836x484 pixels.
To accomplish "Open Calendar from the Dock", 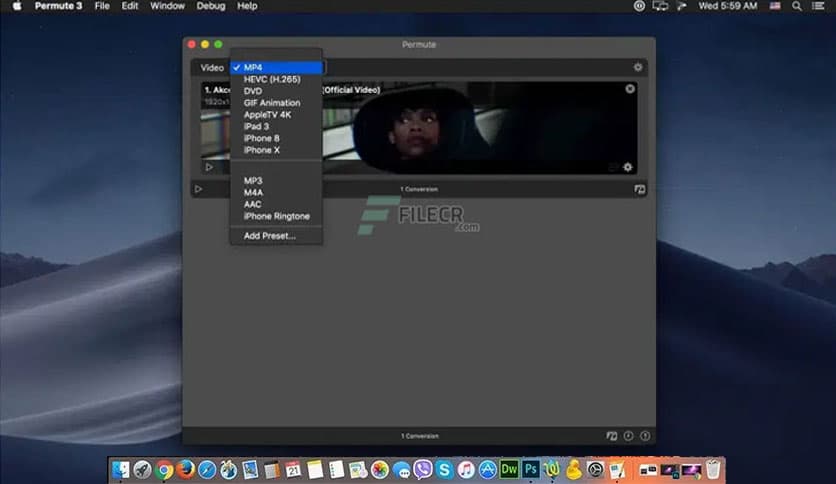I will 293,470.
